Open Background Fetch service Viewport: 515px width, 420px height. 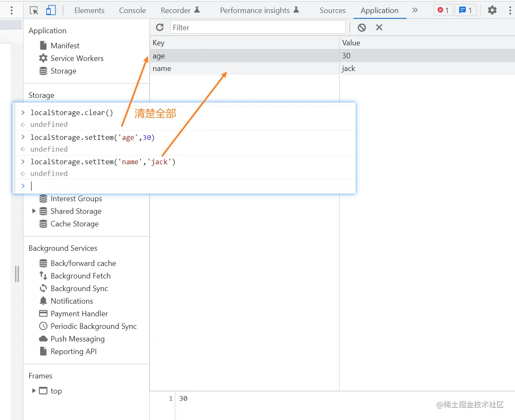81,276
